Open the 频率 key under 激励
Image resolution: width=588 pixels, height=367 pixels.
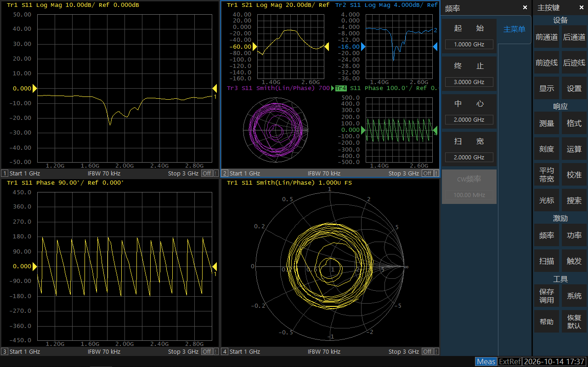pyautogui.click(x=547, y=236)
